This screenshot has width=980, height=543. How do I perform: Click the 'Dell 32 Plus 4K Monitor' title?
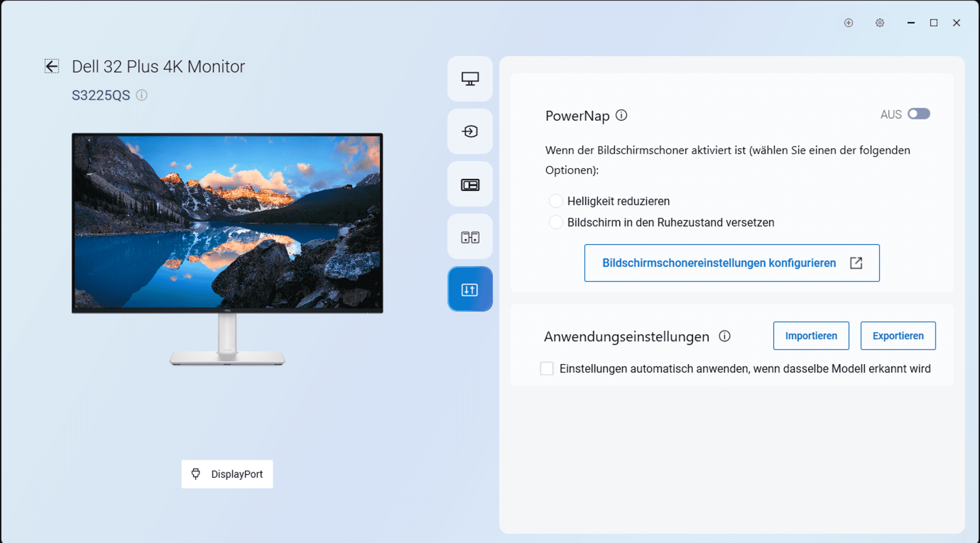[x=158, y=66]
